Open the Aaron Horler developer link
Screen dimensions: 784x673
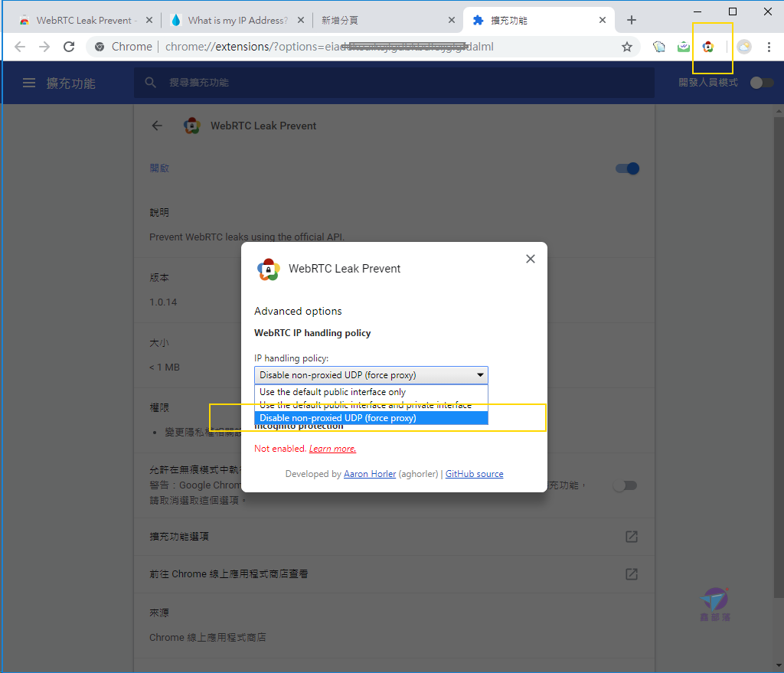[370, 473]
